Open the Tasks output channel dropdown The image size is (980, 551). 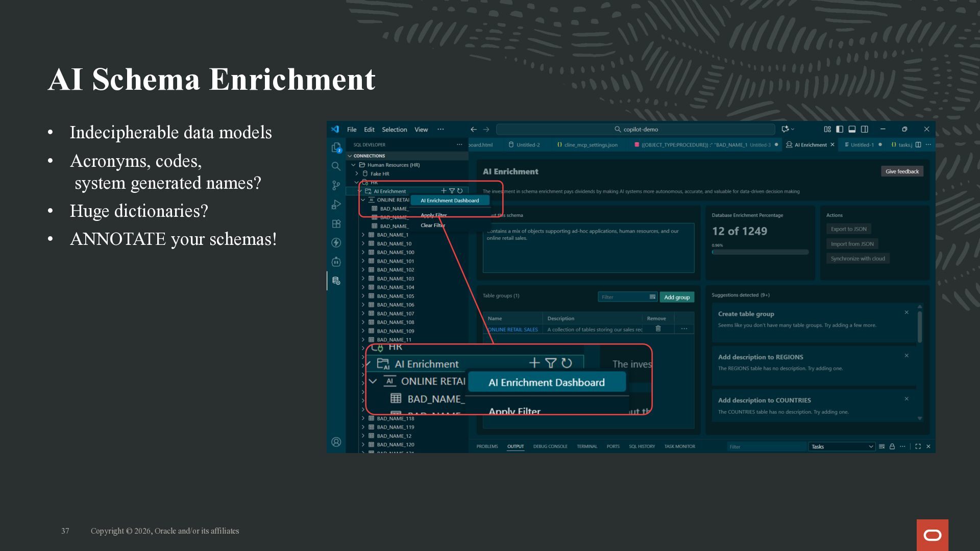coord(842,446)
